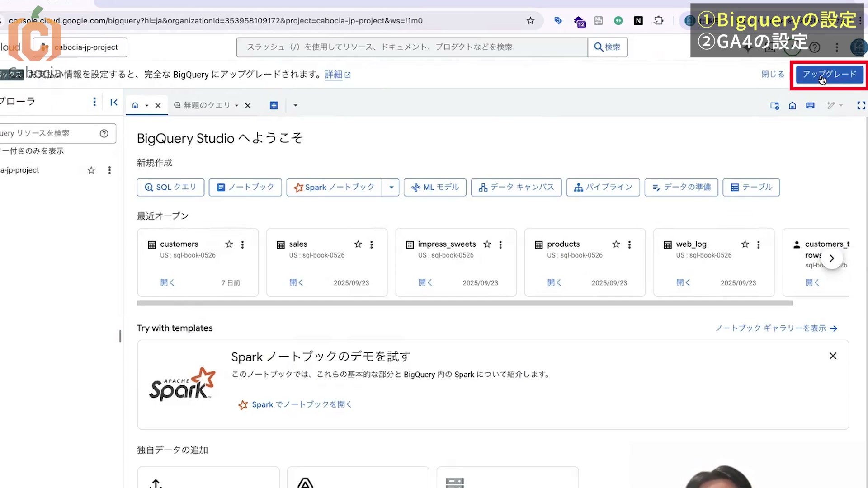Dismiss the Spark notebook demo card

point(833,356)
